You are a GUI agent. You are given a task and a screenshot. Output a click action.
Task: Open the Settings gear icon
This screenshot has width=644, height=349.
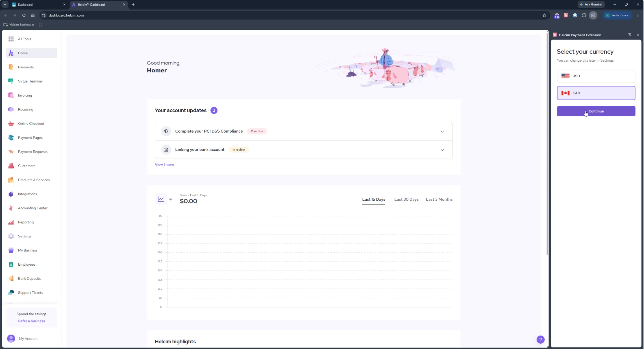[x=11, y=236]
